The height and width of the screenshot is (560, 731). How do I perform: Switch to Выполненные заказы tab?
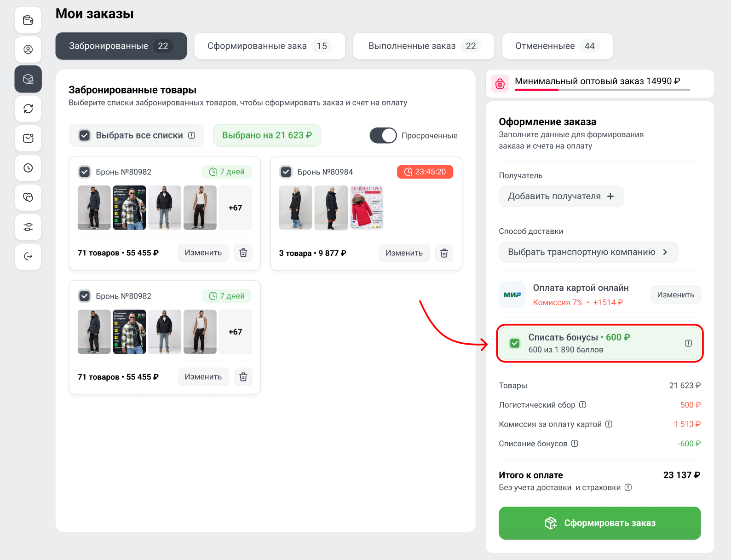(423, 46)
